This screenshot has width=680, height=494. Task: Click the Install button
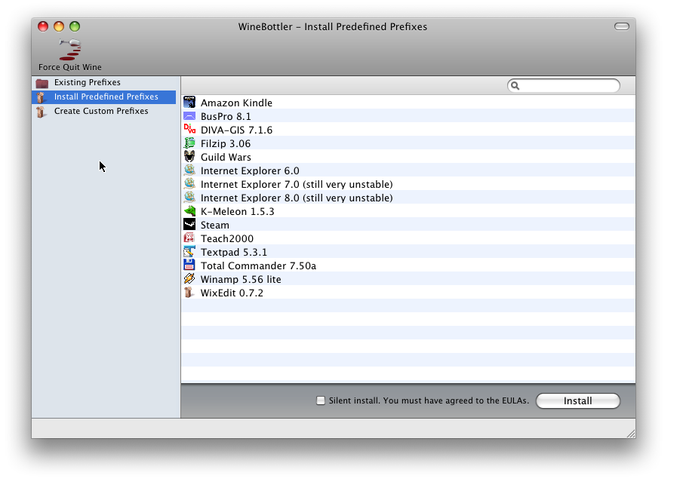578,401
